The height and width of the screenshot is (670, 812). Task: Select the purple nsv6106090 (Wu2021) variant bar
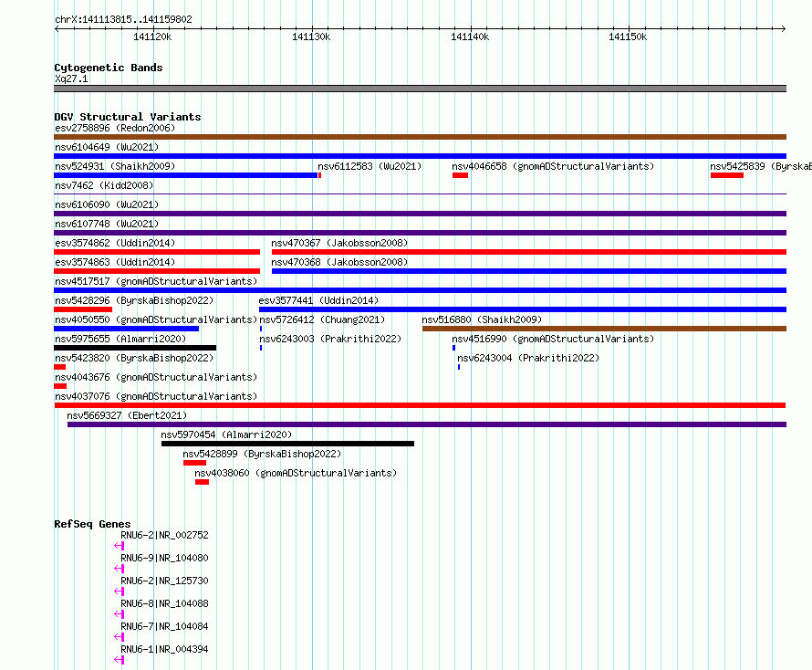coord(420,214)
